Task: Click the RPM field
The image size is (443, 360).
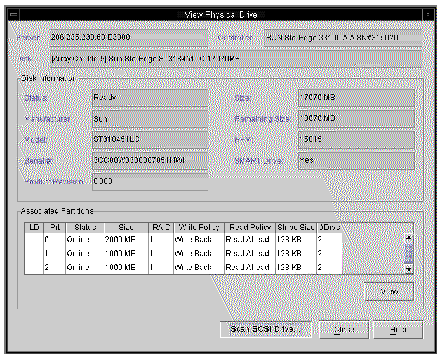Action: tap(356, 140)
